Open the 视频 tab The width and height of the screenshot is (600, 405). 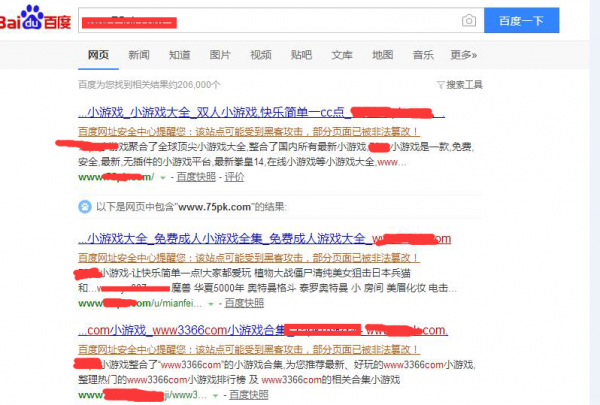261,55
